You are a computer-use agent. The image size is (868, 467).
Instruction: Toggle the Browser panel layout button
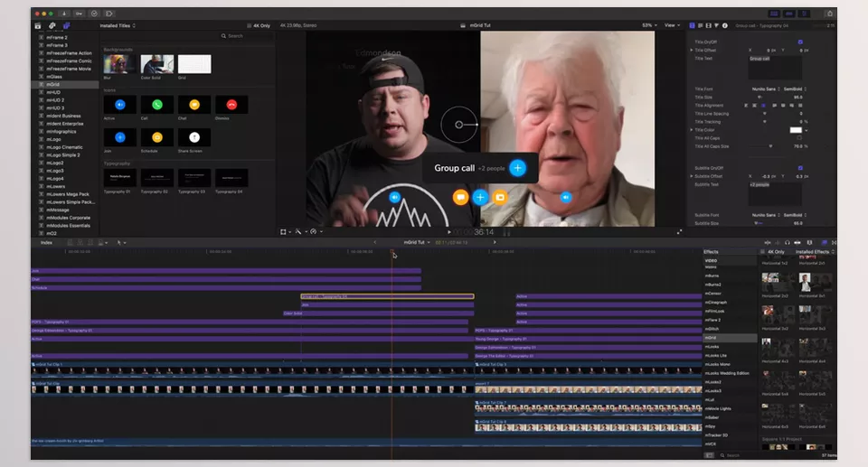774,14
